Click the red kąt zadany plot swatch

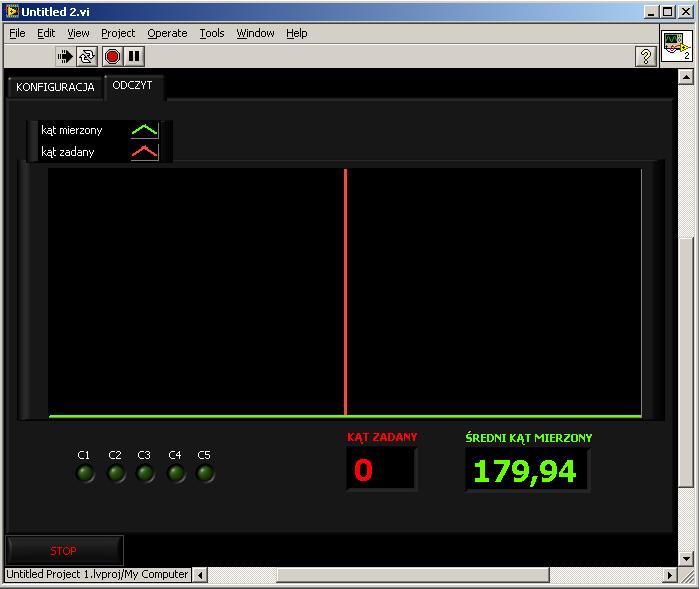[x=145, y=152]
